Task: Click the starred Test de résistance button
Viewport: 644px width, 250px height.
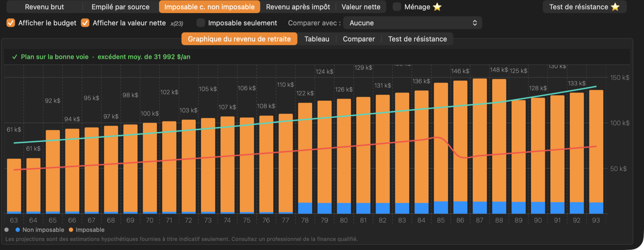Action: pyautogui.click(x=584, y=7)
